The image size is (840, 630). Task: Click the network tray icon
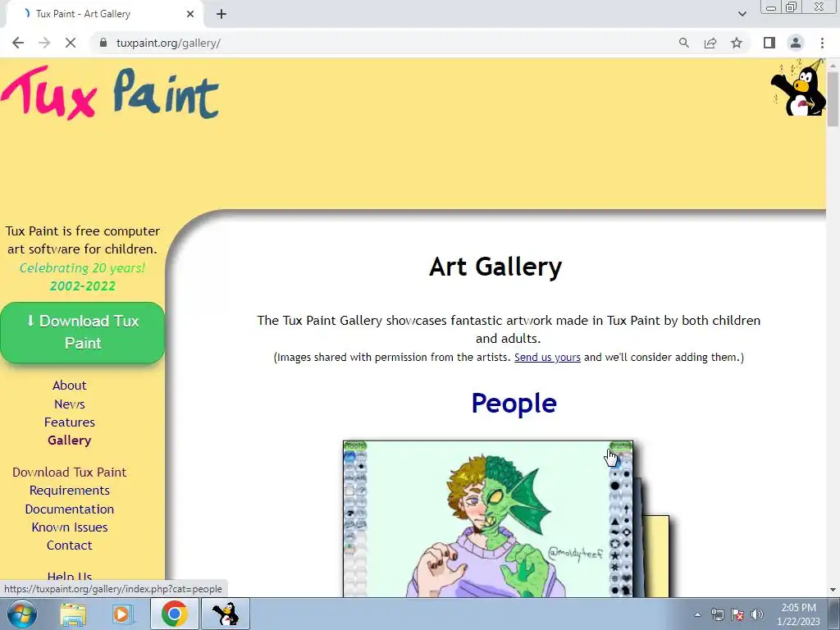click(717, 614)
